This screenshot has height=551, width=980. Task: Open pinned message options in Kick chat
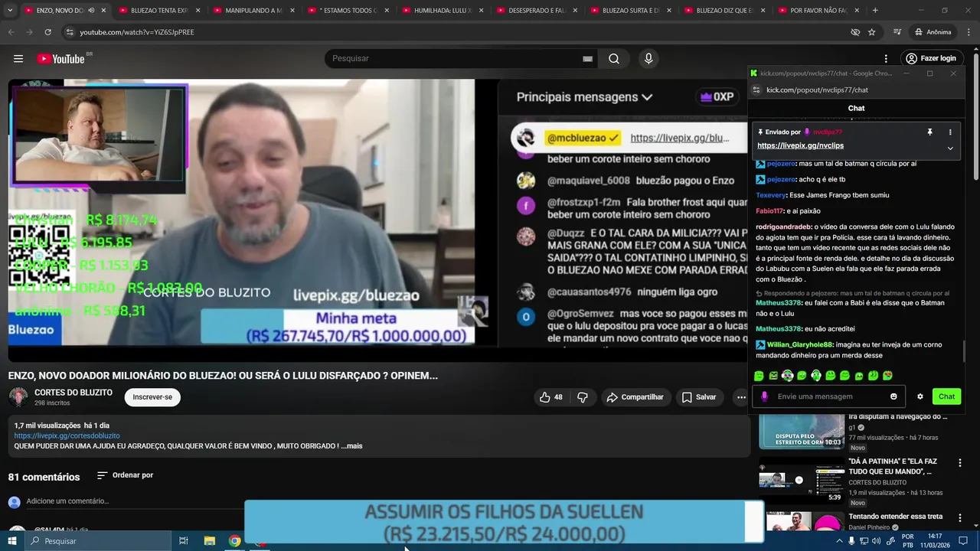click(950, 132)
